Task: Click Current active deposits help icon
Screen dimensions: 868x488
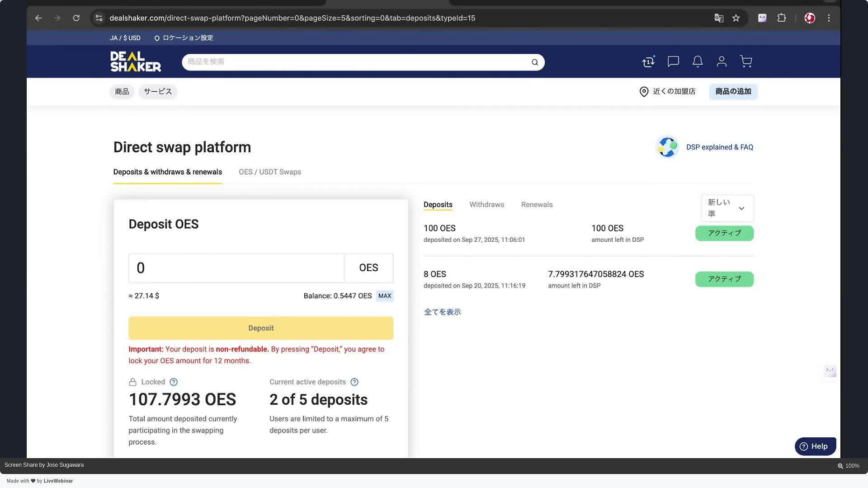Action: (x=354, y=382)
